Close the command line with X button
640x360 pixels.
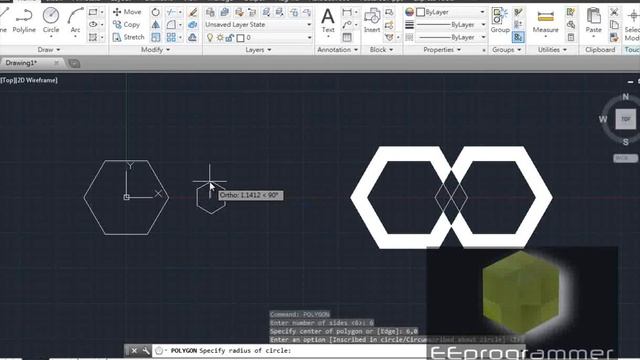point(134,351)
